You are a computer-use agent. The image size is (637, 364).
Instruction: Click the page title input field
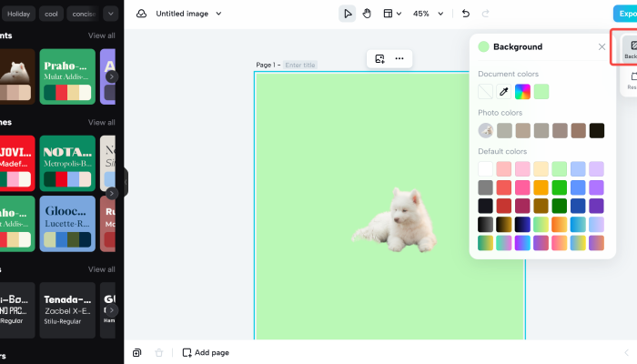[x=300, y=66]
